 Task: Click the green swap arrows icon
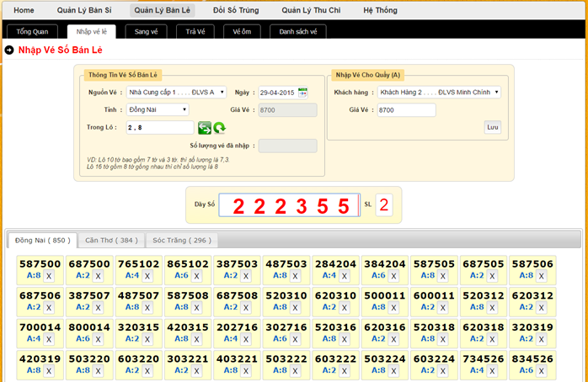(205, 128)
